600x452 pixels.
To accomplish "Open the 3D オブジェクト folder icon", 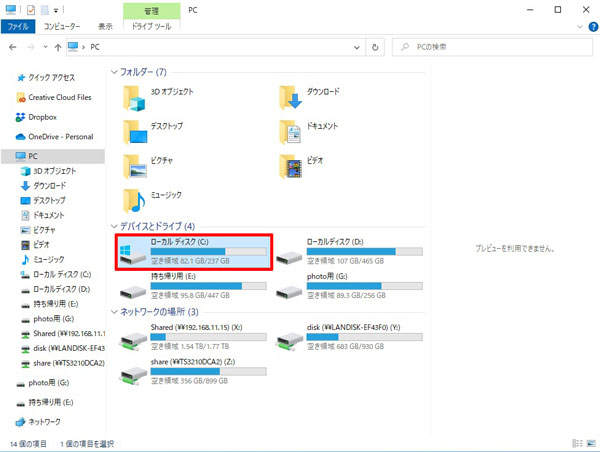I will pyautogui.click(x=134, y=98).
